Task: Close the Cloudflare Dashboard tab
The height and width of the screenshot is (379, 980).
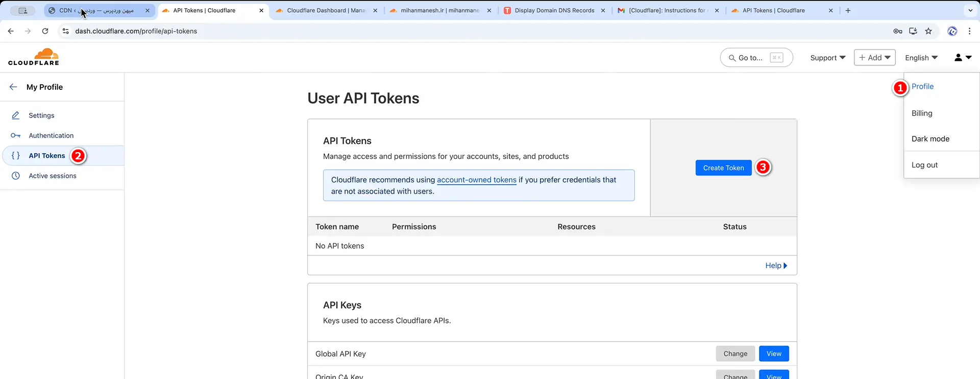Action: [x=375, y=10]
